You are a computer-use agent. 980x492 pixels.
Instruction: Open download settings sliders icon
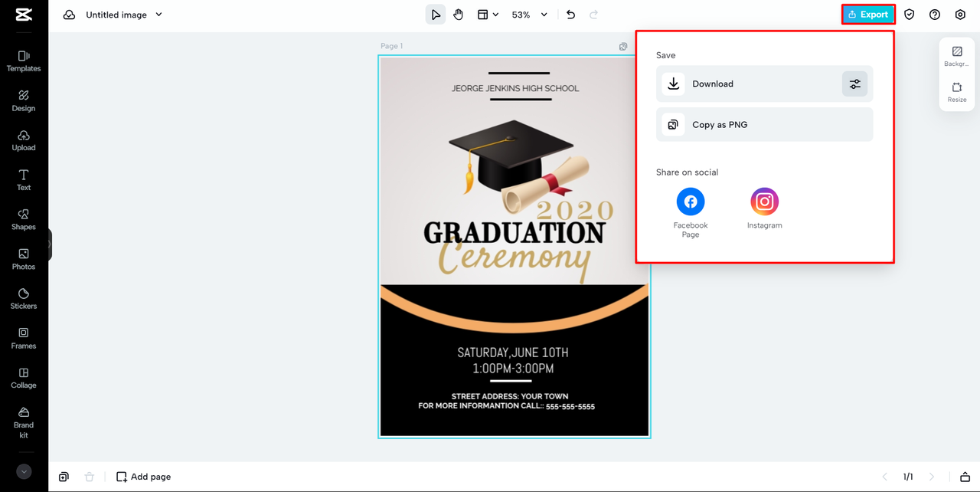[x=854, y=84]
